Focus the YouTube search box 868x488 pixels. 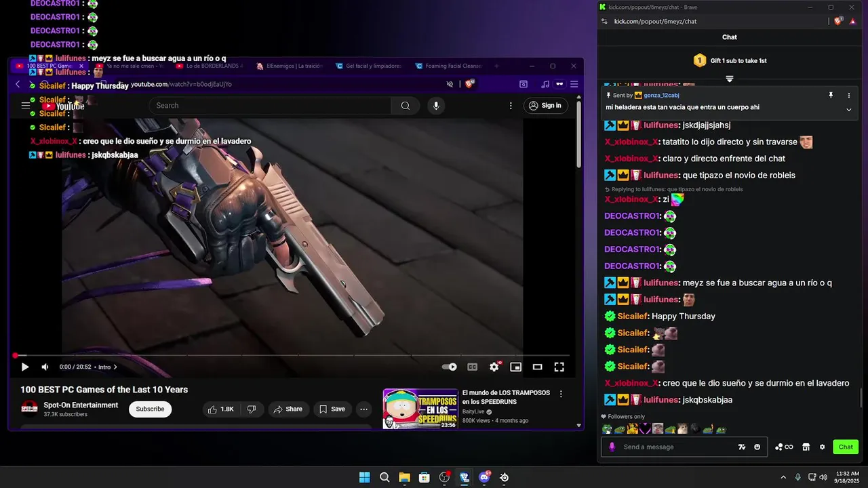click(x=270, y=105)
